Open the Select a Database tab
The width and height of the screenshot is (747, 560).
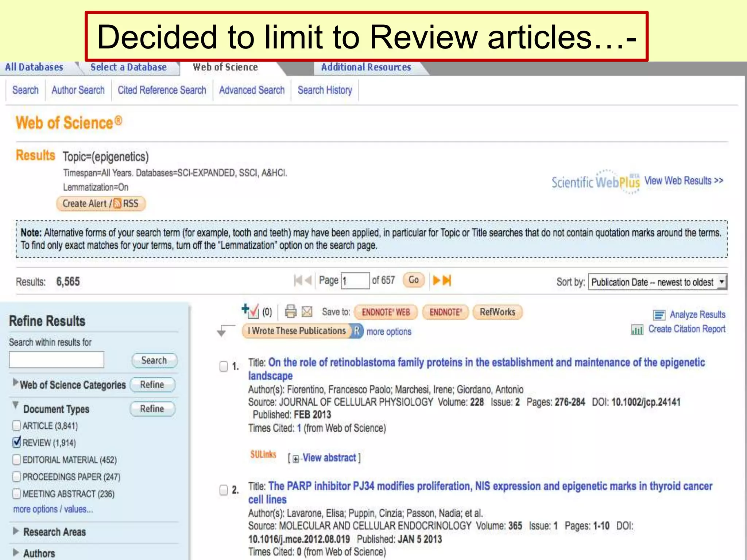[x=128, y=67]
